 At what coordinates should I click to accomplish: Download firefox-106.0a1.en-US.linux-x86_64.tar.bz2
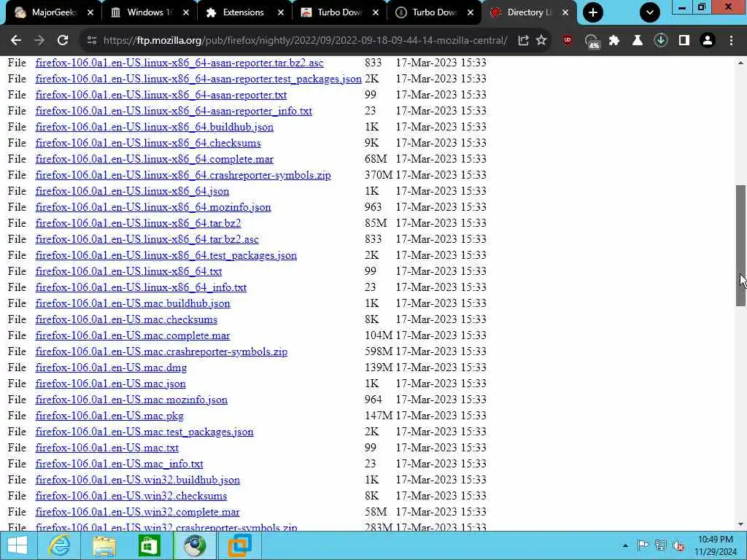(x=138, y=223)
